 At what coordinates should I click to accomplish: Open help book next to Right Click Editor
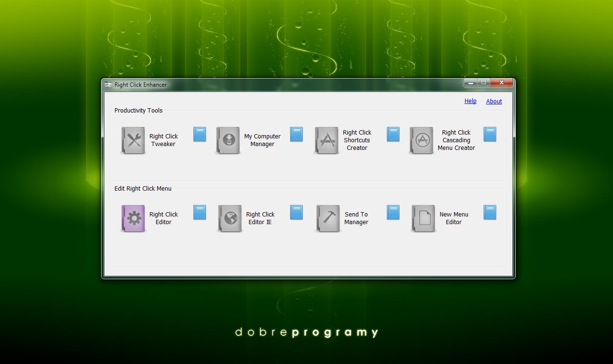200,213
